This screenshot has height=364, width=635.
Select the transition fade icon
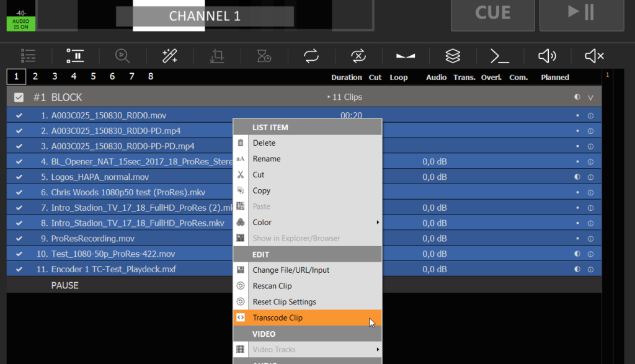tap(405, 56)
